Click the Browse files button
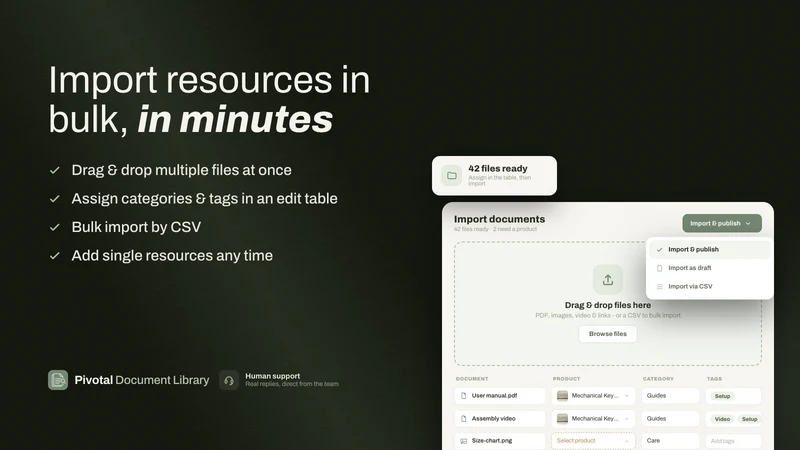Screen dimensions: 800x450 (x=608, y=334)
